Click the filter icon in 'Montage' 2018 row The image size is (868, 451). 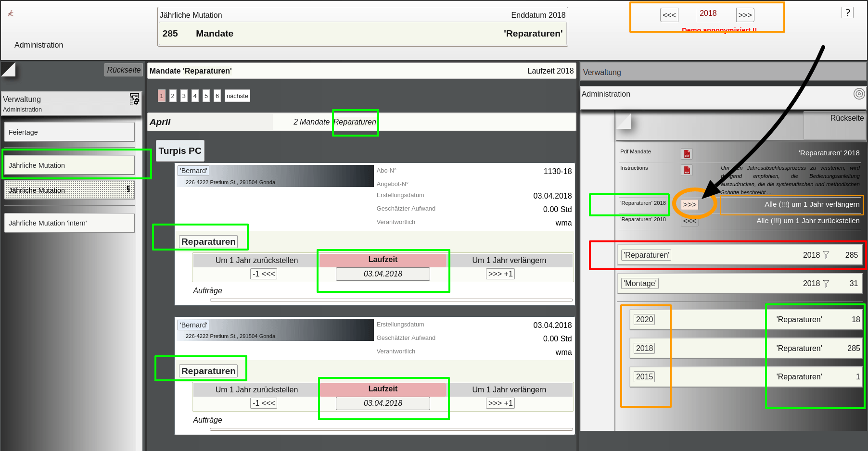826,284
